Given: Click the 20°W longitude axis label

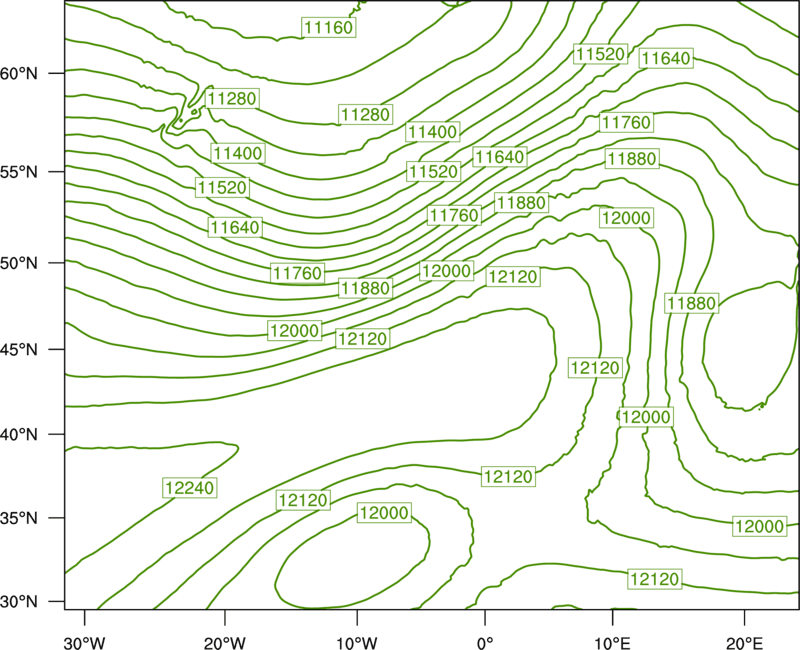Looking at the screenshot, I should point(225,643).
